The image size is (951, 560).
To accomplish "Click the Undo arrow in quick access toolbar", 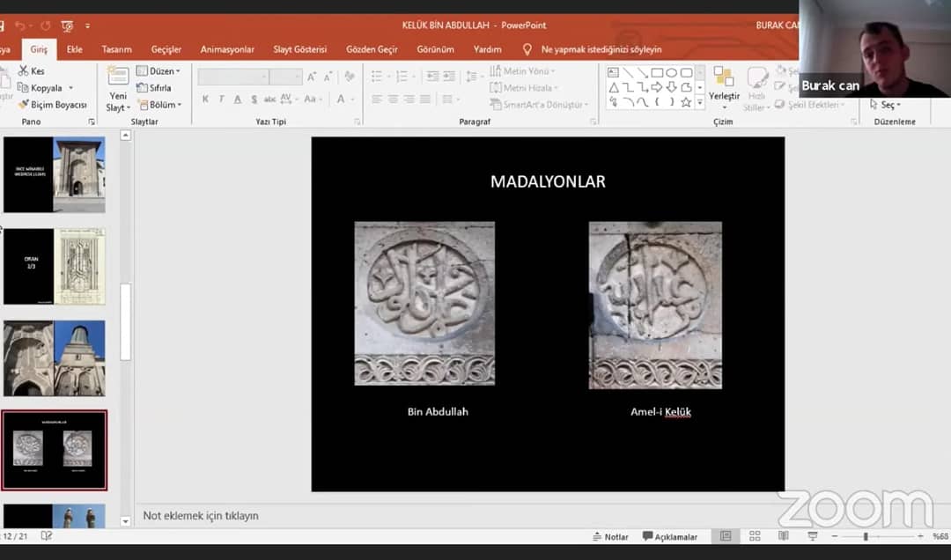I will (20, 26).
